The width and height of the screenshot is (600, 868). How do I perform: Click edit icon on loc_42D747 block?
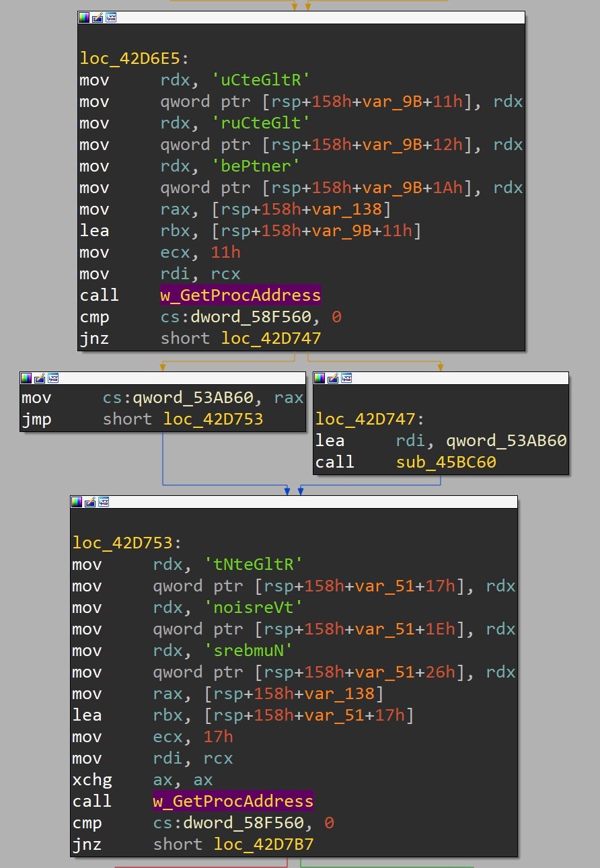pos(332,378)
